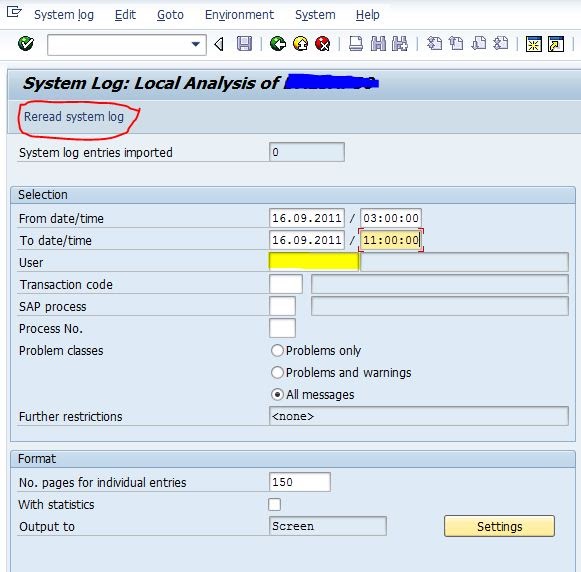Click the No. pages for individual entries field
This screenshot has width=581, height=572.
(x=300, y=482)
